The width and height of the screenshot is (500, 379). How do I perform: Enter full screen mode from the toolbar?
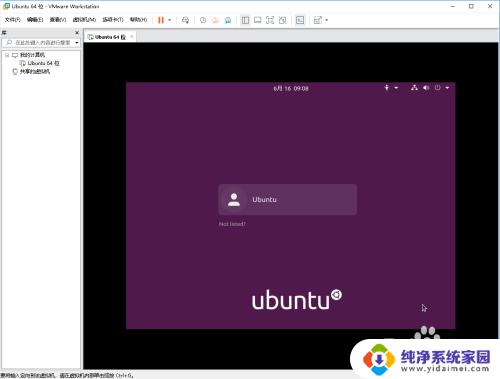270,20
